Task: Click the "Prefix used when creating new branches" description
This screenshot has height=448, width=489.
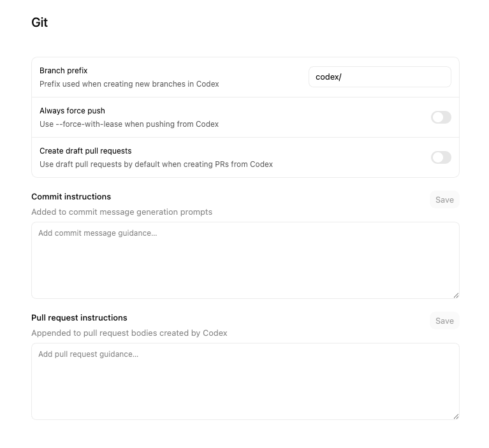Action: (x=129, y=84)
